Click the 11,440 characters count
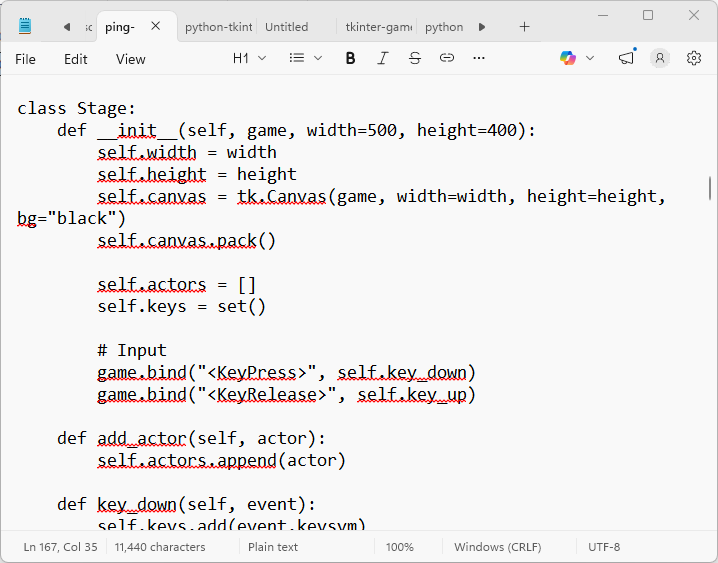718x563 pixels. (x=160, y=547)
